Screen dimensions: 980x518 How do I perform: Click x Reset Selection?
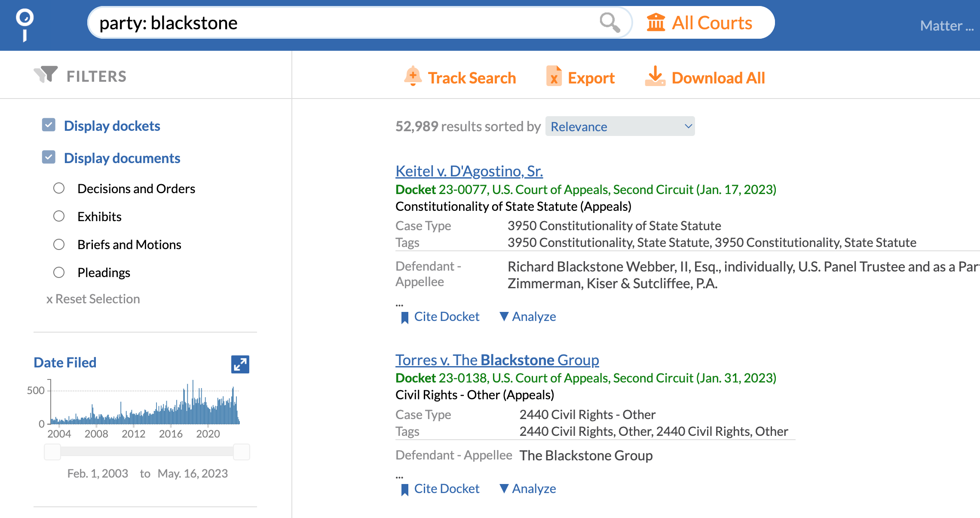coord(93,299)
